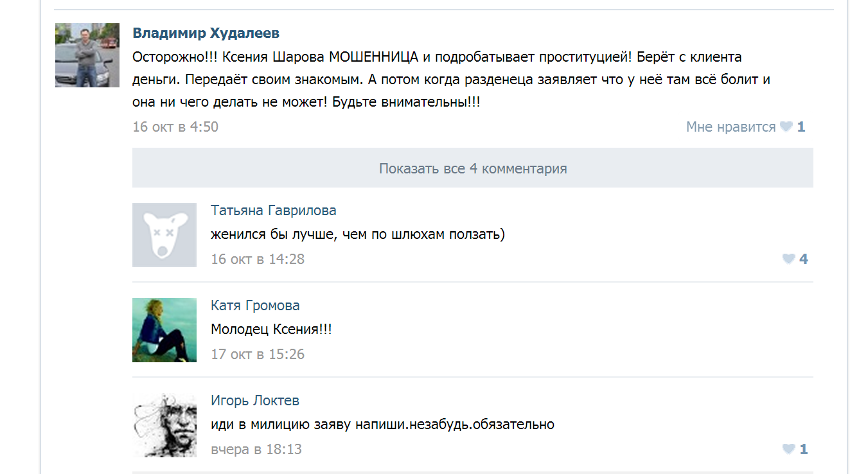The width and height of the screenshot is (868, 474).
Task: Click the like heart on Владимир Худалеев's post
Action: tap(786, 127)
